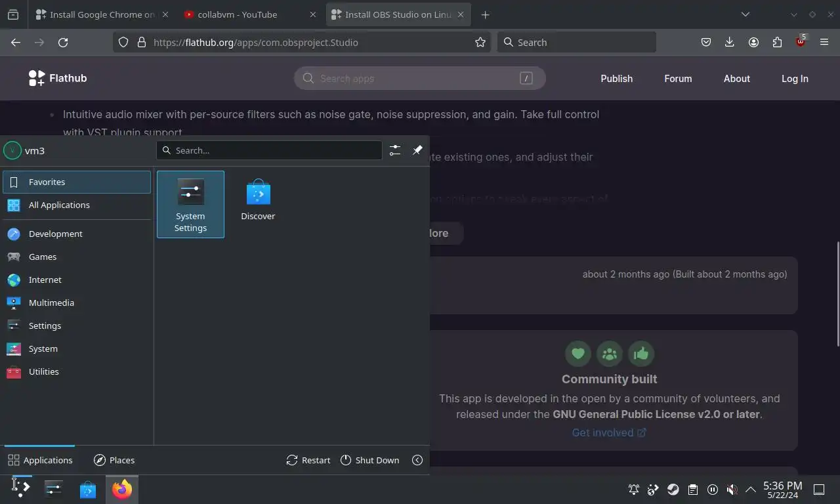The width and height of the screenshot is (840, 504).
Task: Click the tracking protection shield icon
Action: pos(123,42)
